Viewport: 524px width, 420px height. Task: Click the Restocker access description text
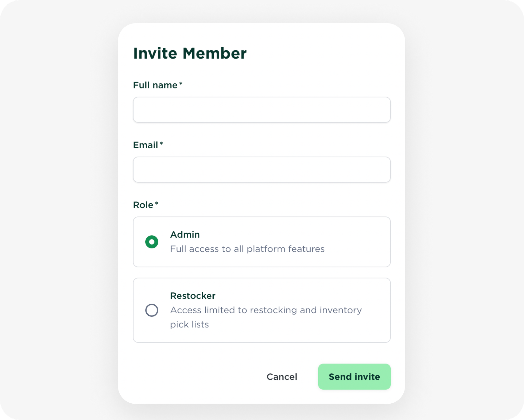click(x=266, y=310)
